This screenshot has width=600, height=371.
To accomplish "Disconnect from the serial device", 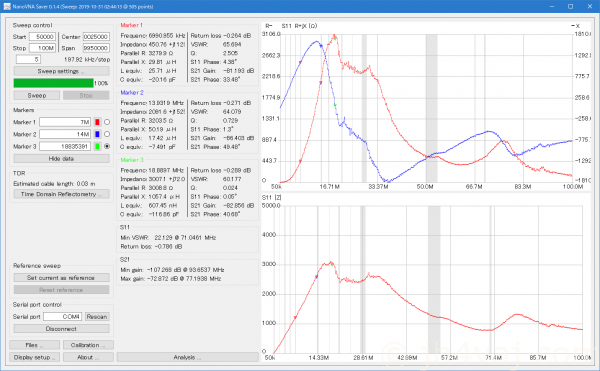I will tap(62, 329).
